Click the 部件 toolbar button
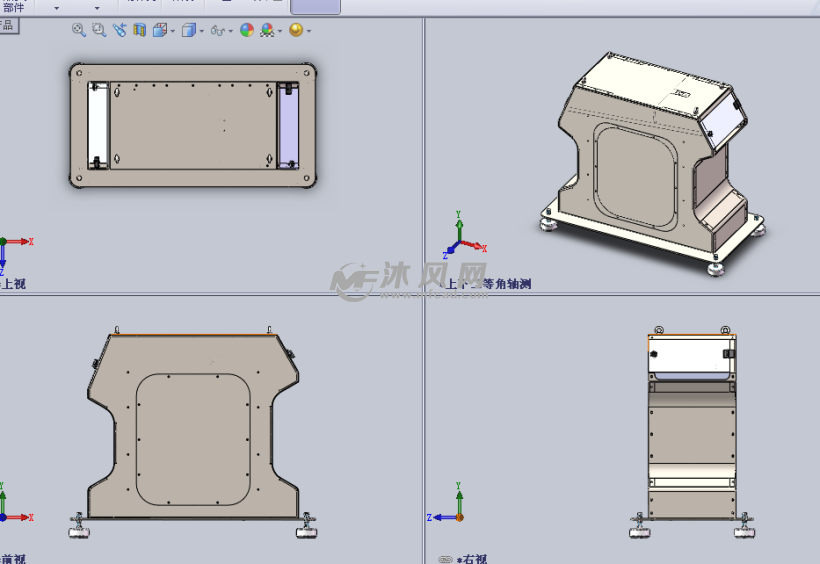 pos(13,7)
